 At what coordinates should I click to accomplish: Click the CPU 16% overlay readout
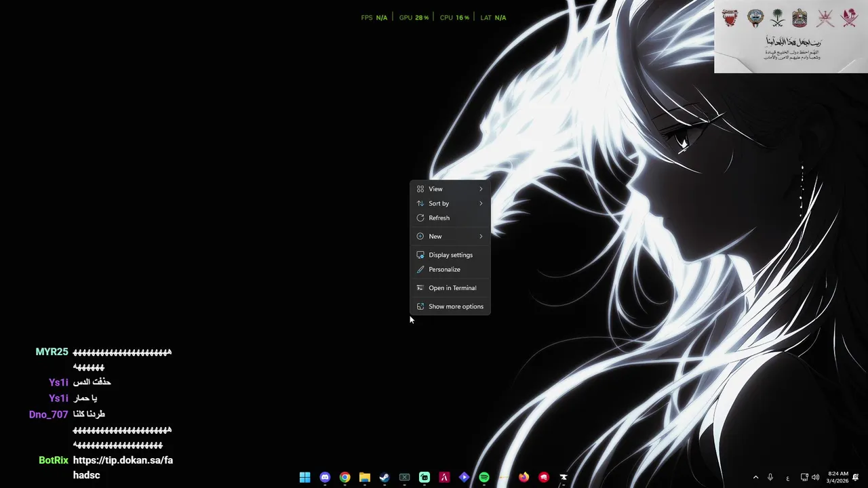click(x=454, y=18)
